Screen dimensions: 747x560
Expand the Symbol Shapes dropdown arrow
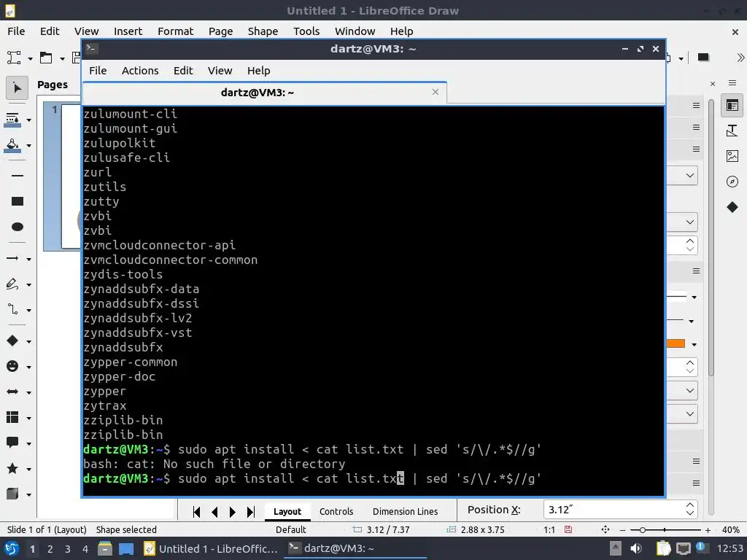(29, 367)
